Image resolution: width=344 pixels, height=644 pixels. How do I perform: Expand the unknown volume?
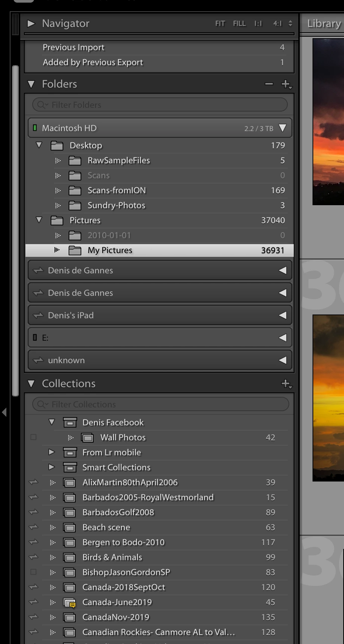[283, 360]
